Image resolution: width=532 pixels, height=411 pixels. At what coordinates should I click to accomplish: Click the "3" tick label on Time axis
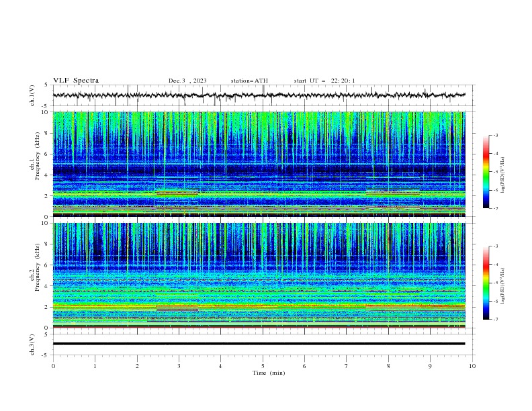pos(179,366)
